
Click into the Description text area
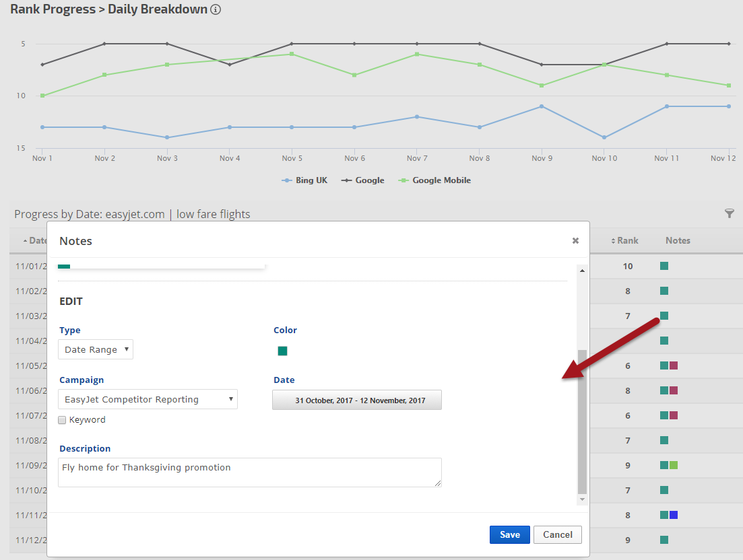(249, 472)
